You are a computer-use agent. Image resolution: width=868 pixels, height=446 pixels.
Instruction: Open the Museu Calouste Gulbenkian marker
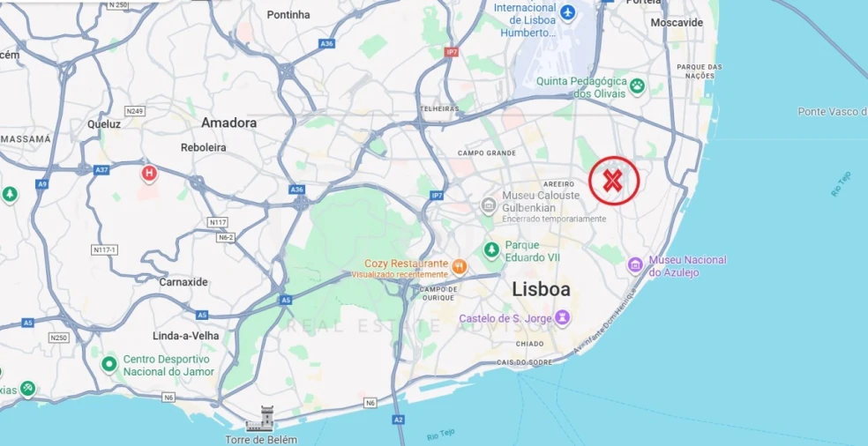click(489, 206)
